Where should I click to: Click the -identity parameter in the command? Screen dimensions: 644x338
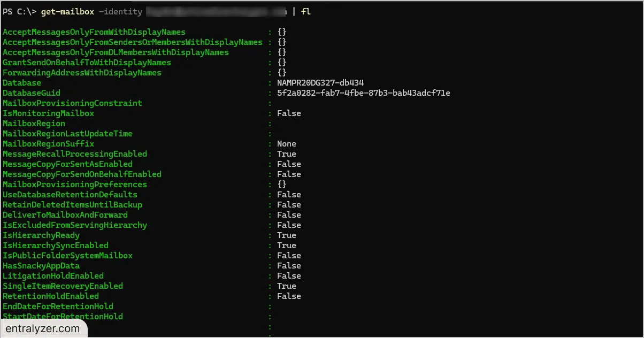120,11
